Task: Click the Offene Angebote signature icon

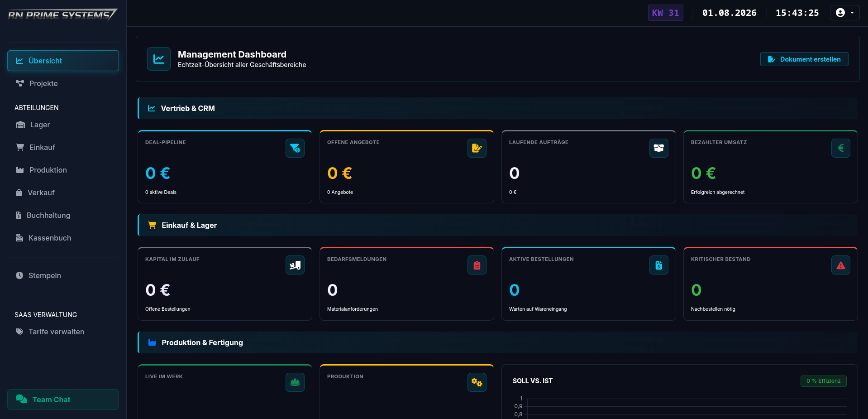Action: click(x=477, y=148)
